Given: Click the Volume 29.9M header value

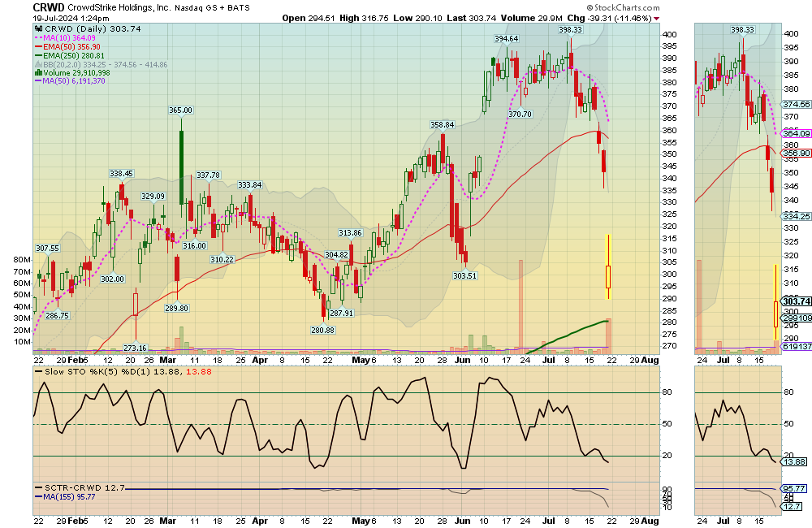Looking at the screenshot, I should pos(531,18).
